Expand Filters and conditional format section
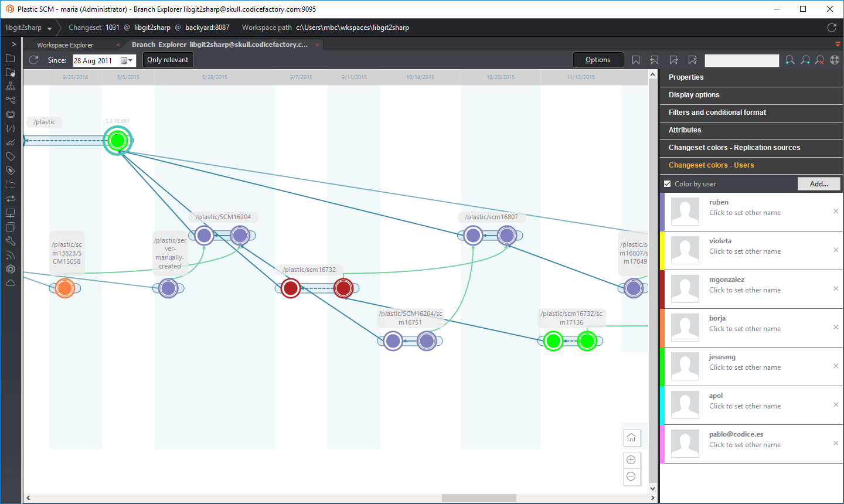Image resolution: width=844 pixels, height=504 pixels. pos(751,113)
